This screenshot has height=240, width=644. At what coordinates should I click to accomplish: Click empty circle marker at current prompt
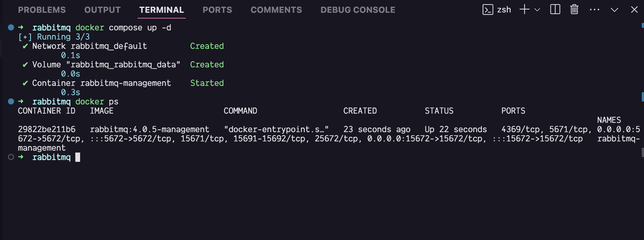click(x=11, y=157)
